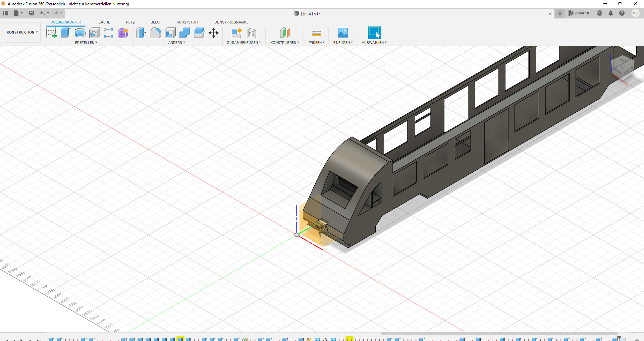Click the Undo arrow
644x341 pixels.
[x=43, y=13]
